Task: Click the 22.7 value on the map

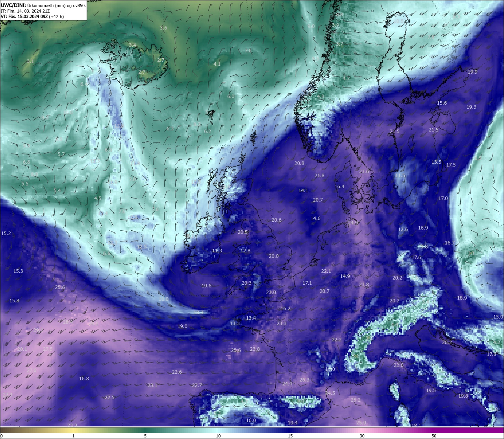Action: click(x=197, y=385)
